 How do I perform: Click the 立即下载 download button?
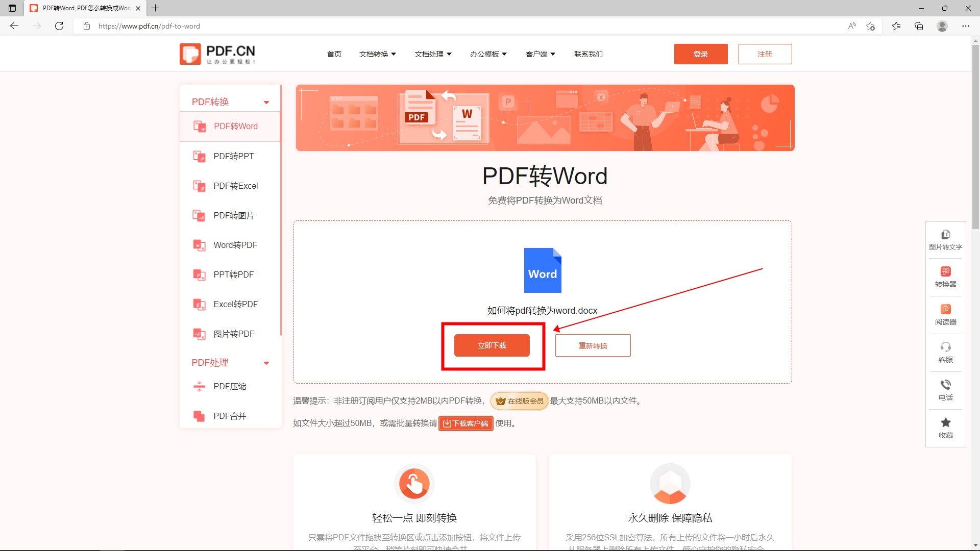coord(492,345)
